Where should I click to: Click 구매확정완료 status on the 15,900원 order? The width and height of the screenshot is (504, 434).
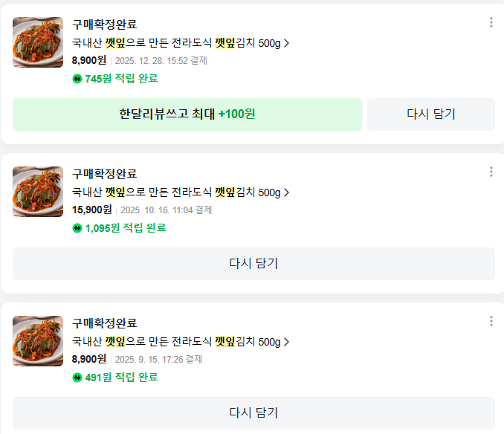click(104, 174)
